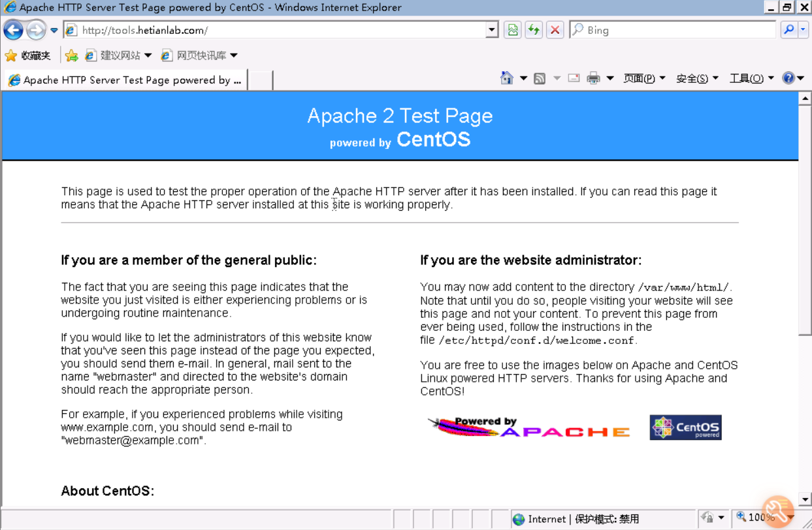Open the 网页快讯库 web slice gallery
This screenshot has width=812, height=530.
click(199, 55)
